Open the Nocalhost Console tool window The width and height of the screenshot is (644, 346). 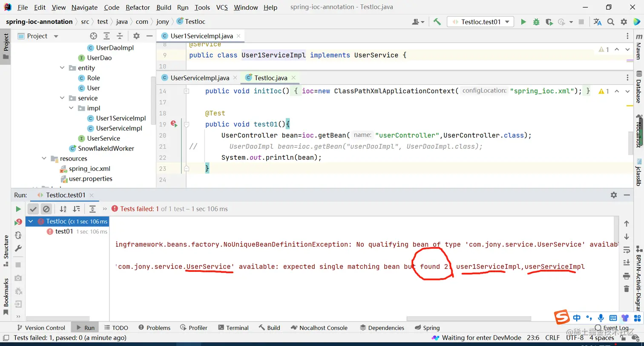pos(319,328)
